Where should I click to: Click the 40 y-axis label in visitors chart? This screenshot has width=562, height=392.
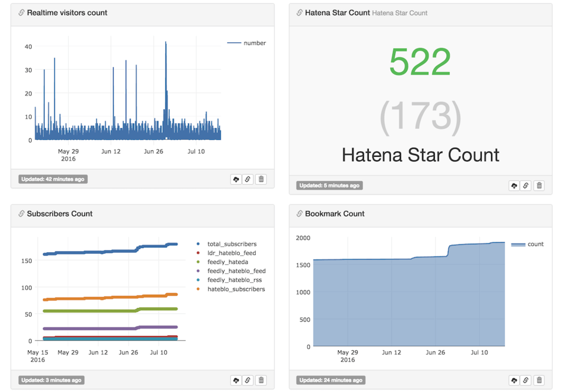click(x=29, y=47)
